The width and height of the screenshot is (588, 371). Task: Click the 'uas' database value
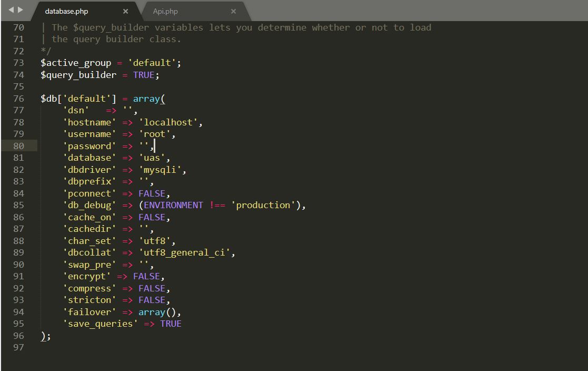coord(152,158)
